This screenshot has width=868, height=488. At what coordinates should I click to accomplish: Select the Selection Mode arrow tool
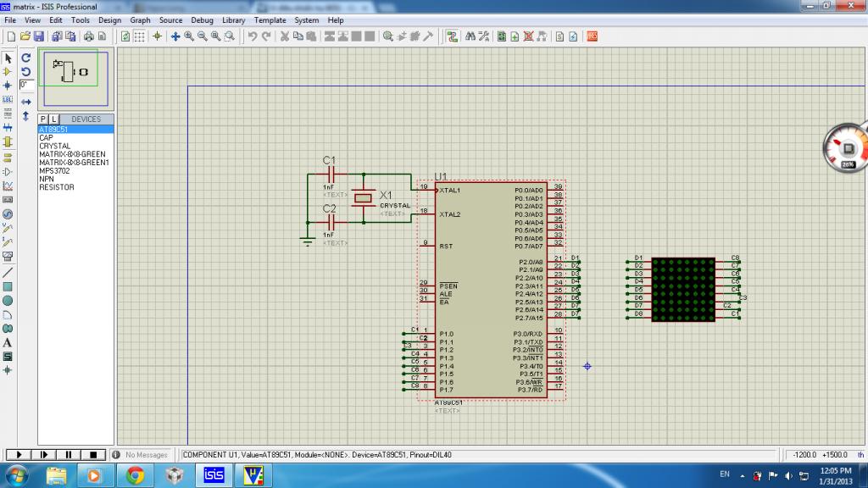click(x=8, y=58)
